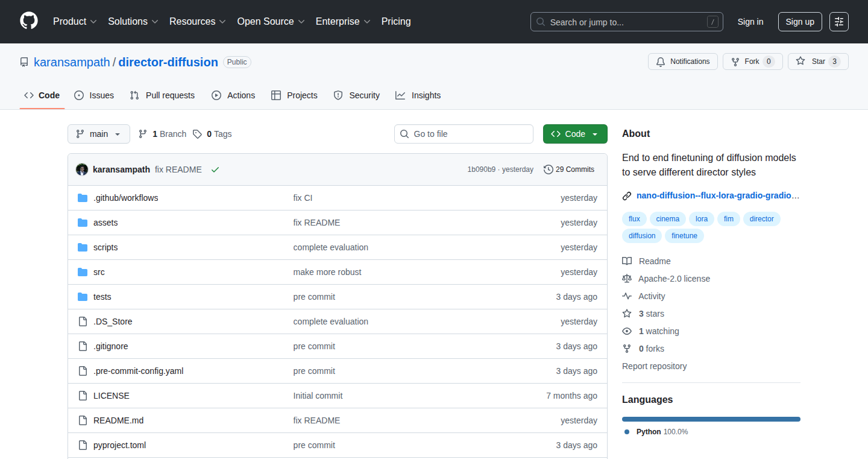Click the karansampath commit author avatar

pos(82,169)
